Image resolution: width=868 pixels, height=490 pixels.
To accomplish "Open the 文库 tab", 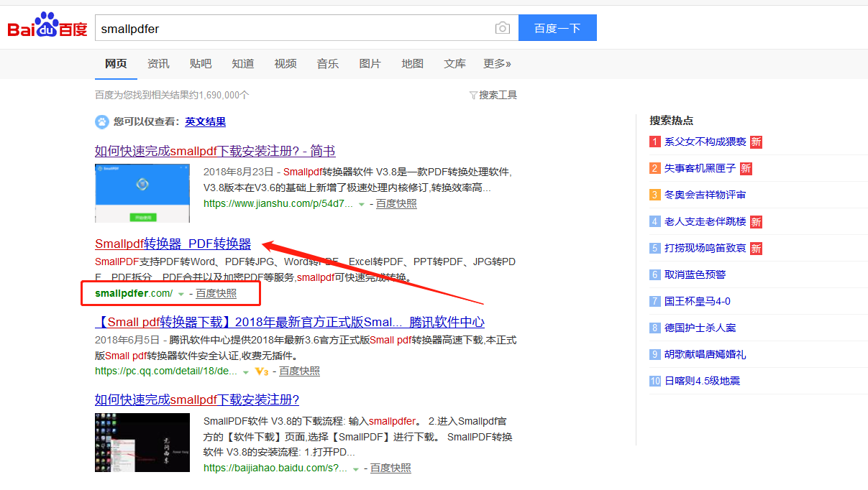I will point(454,64).
